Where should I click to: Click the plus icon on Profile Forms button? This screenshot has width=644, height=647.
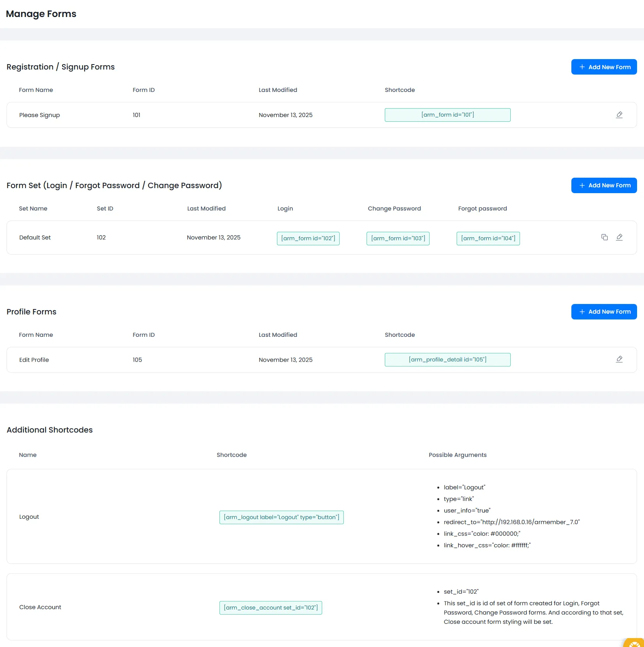click(x=582, y=312)
